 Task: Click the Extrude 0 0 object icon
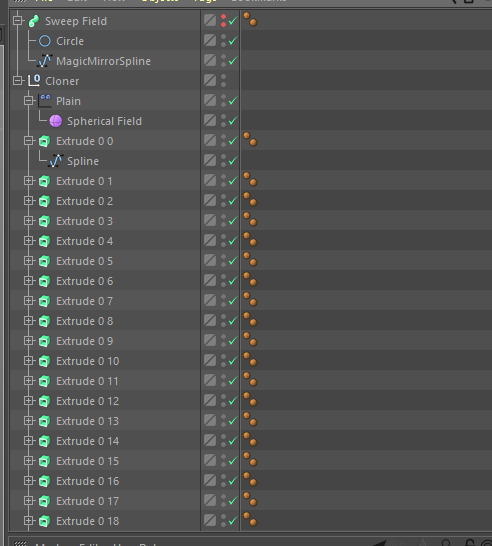point(45,141)
